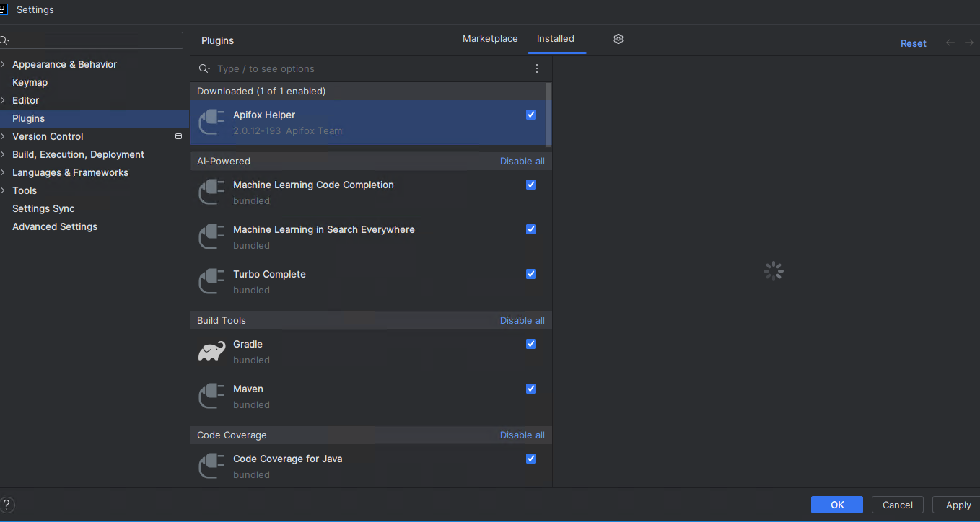Image resolution: width=980 pixels, height=522 pixels.
Task: Click the forward navigation arrow
Action: (x=969, y=43)
